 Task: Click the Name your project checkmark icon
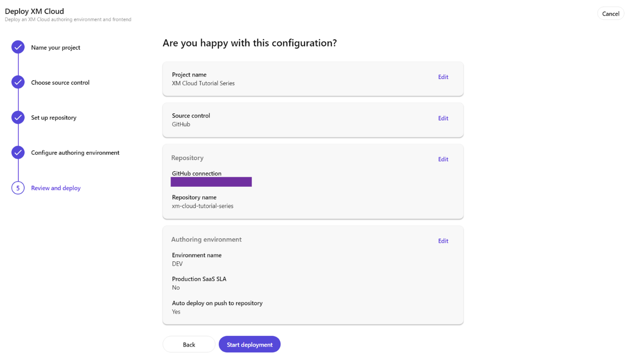click(x=18, y=47)
